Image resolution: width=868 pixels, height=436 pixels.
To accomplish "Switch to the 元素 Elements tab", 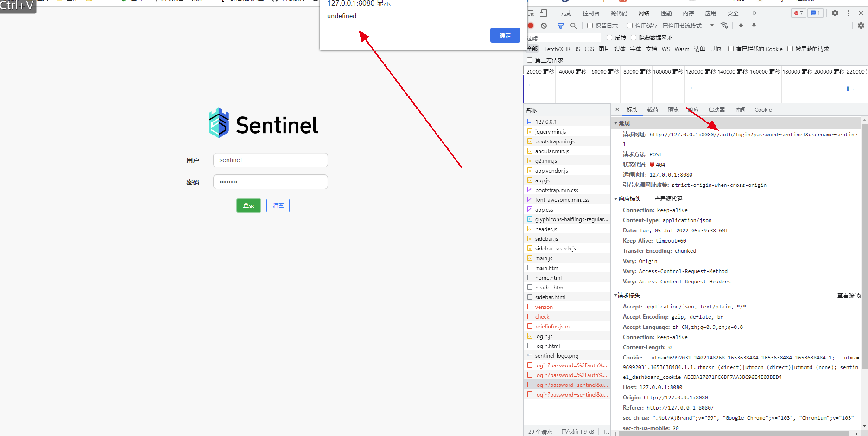I will [566, 13].
